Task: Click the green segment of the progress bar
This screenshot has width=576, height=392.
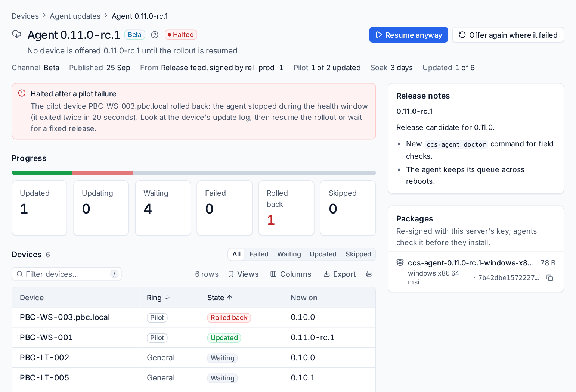Action: tap(42, 173)
